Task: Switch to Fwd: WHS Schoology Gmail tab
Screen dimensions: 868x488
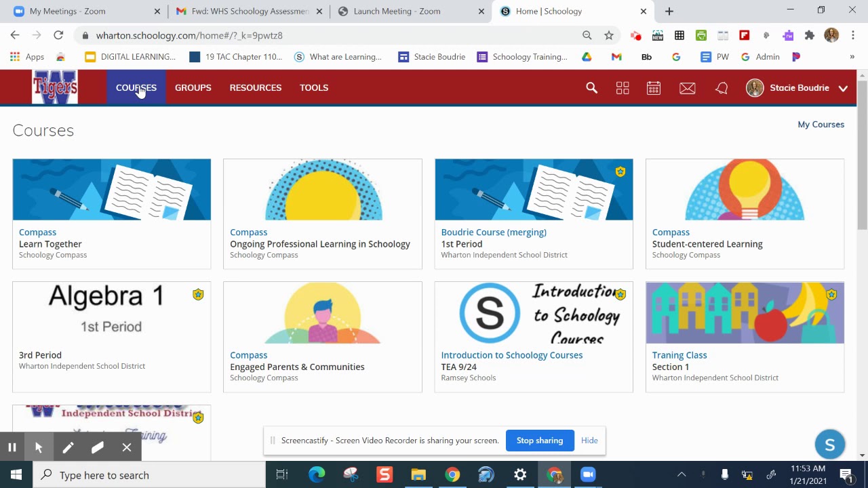Action: coord(249,12)
